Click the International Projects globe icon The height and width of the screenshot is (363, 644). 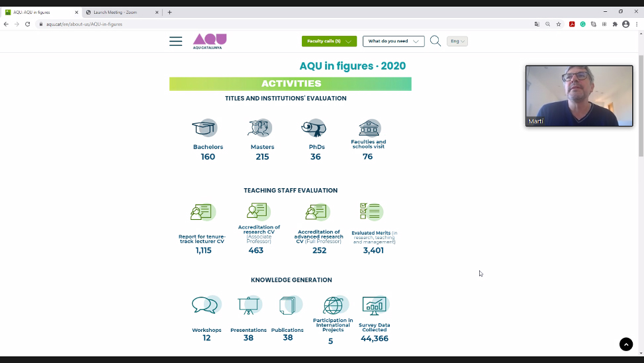coord(336,305)
